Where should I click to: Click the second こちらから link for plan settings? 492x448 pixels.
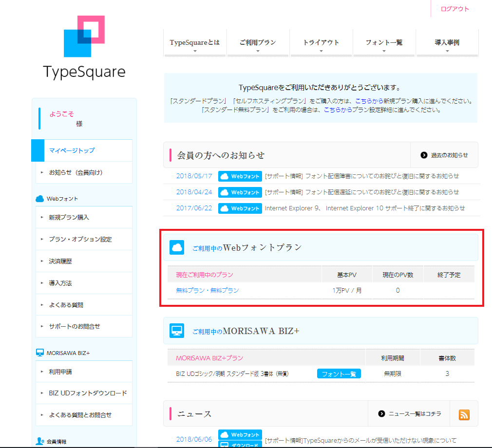point(338,110)
